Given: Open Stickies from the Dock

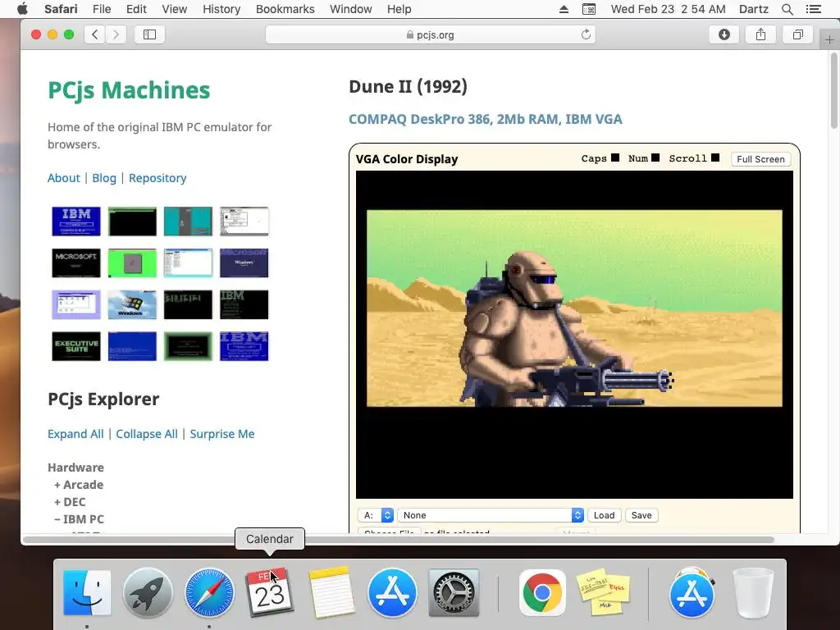Looking at the screenshot, I should point(603,592).
